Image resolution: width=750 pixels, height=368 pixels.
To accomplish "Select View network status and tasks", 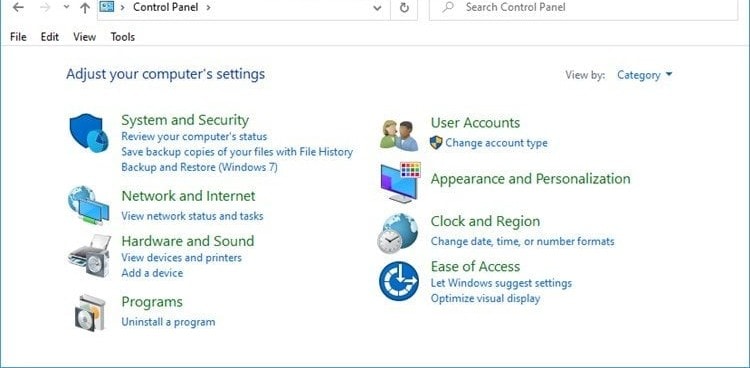I will coord(192,216).
